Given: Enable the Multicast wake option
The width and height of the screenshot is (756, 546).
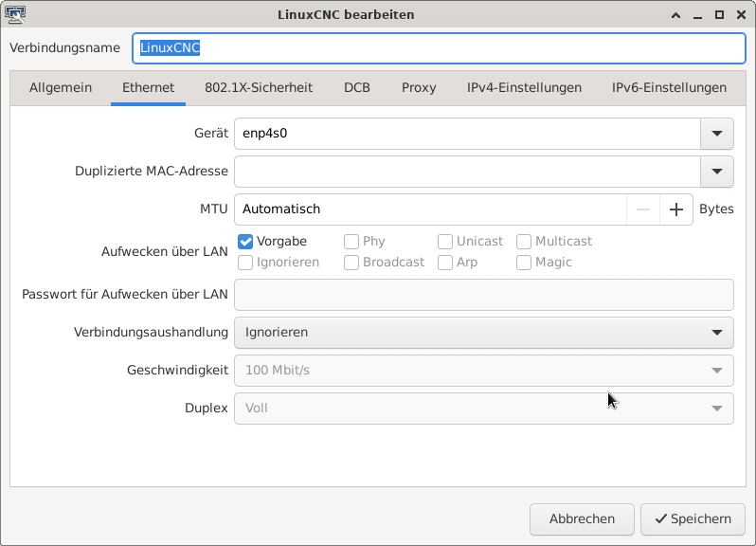Looking at the screenshot, I should click(524, 241).
